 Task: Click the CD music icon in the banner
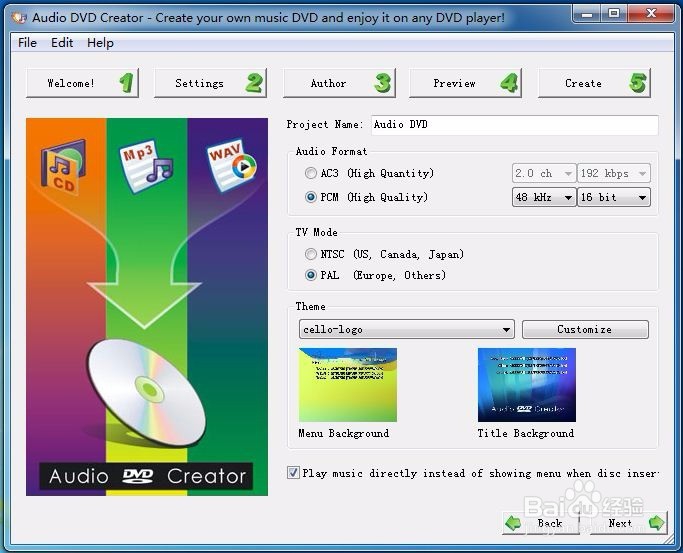[64, 166]
